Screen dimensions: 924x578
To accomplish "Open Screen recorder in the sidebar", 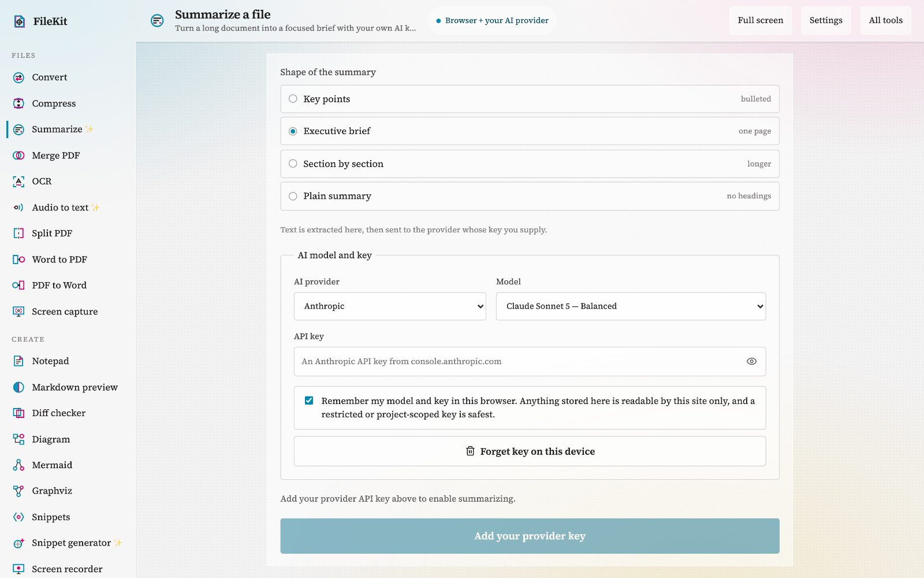I will [68, 569].
